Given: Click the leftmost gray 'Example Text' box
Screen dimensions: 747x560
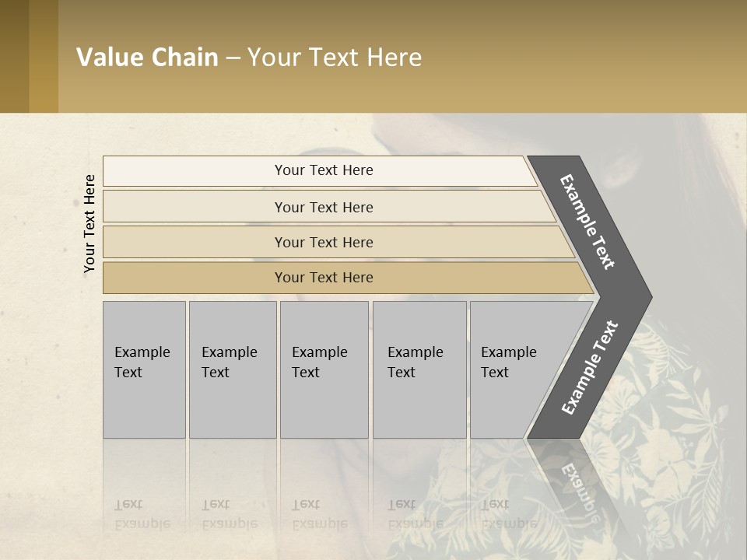Looking at the screenshot, I should pos(144,369).
